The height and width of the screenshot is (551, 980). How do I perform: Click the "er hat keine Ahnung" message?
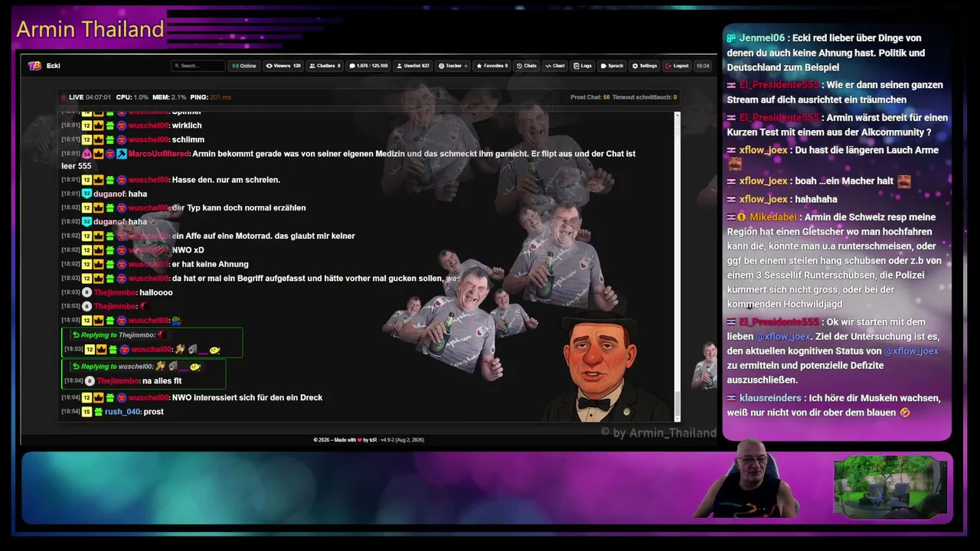point(210,264)
